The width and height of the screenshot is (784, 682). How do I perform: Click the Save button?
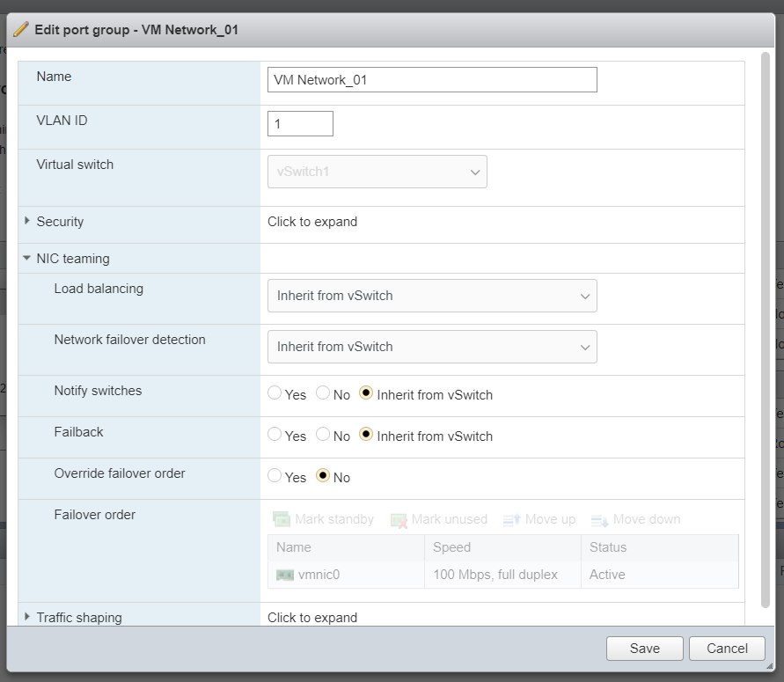tap(644, 649)
